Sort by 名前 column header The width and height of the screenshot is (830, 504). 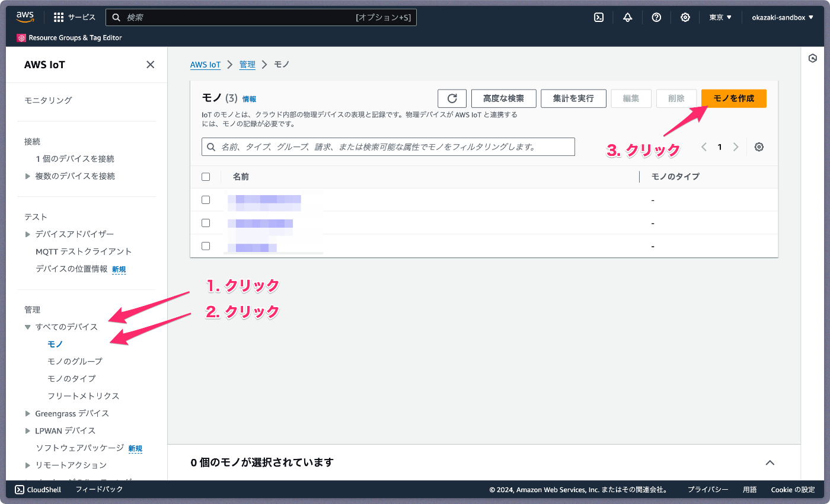[x=241, y=177]
